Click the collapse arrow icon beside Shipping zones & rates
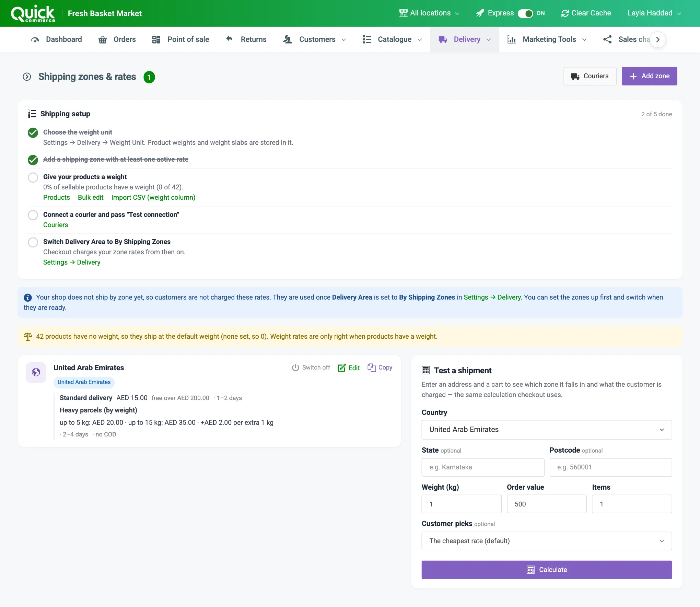The image size is (700, 607). pyautogui.click(x=27, y=77)
